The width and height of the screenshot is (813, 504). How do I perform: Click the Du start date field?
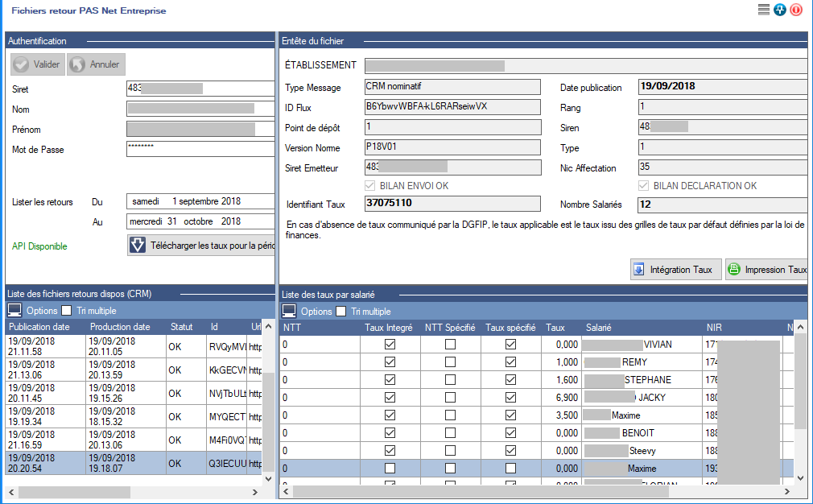pos(200,201)
